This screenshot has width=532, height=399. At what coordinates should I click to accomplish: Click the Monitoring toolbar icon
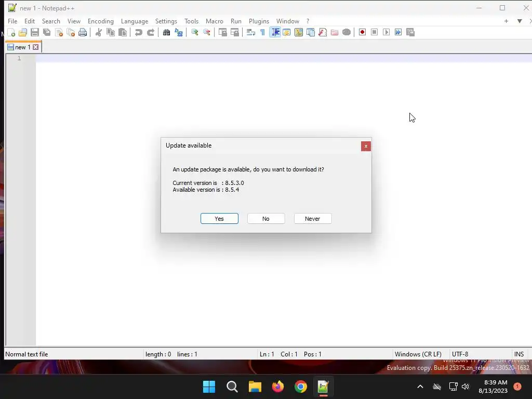pos(347,32)
